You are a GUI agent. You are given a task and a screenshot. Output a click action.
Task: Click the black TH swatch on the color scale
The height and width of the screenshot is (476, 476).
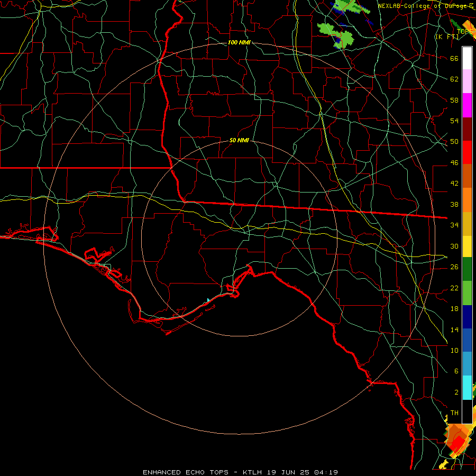pos(467,411)
